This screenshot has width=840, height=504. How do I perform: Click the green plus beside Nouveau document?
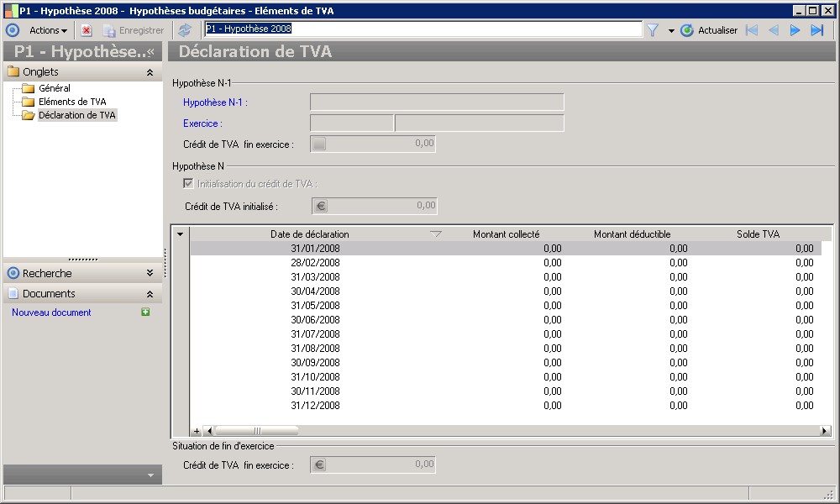pos(145,312)
